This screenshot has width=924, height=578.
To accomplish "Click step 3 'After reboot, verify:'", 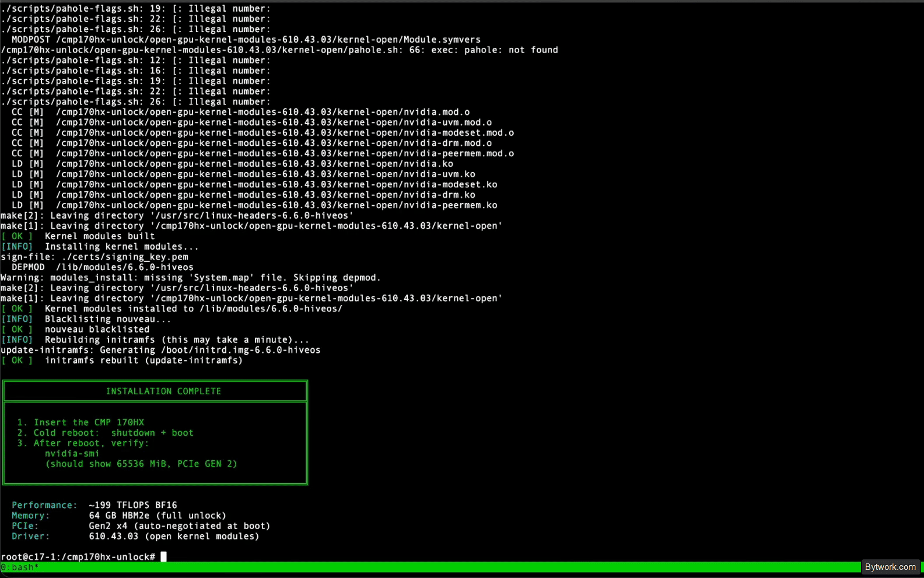I will (x=83, y=443).
